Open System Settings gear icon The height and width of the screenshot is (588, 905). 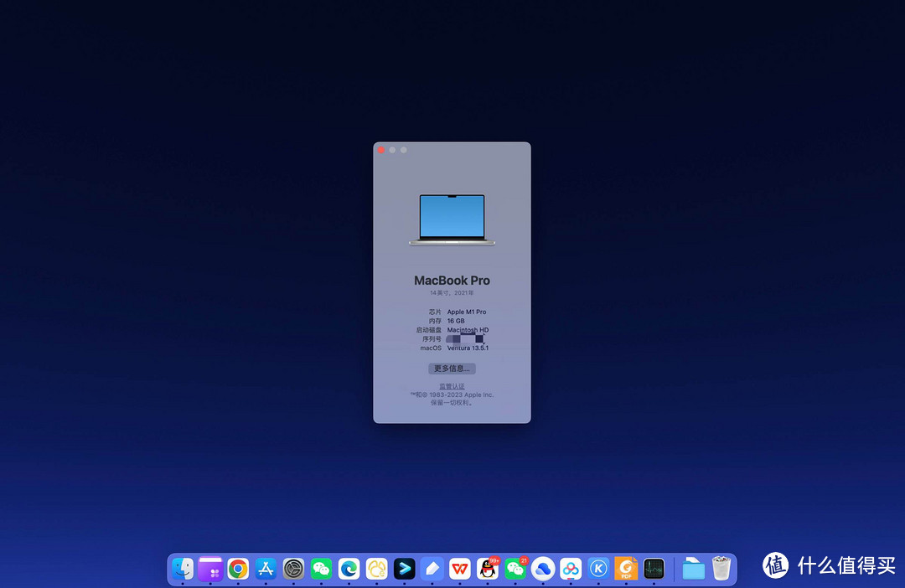(294, 569)
